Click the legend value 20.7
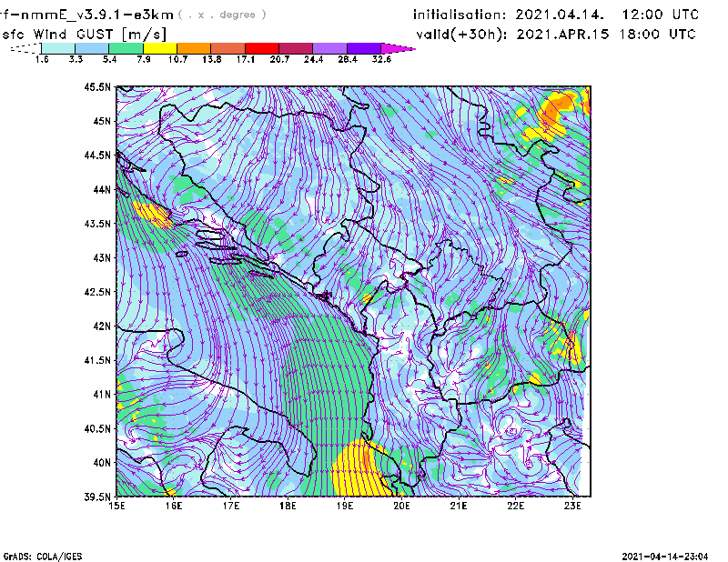Screen dimensions: 728x562 pyautogui.click(x=279, y=59)
